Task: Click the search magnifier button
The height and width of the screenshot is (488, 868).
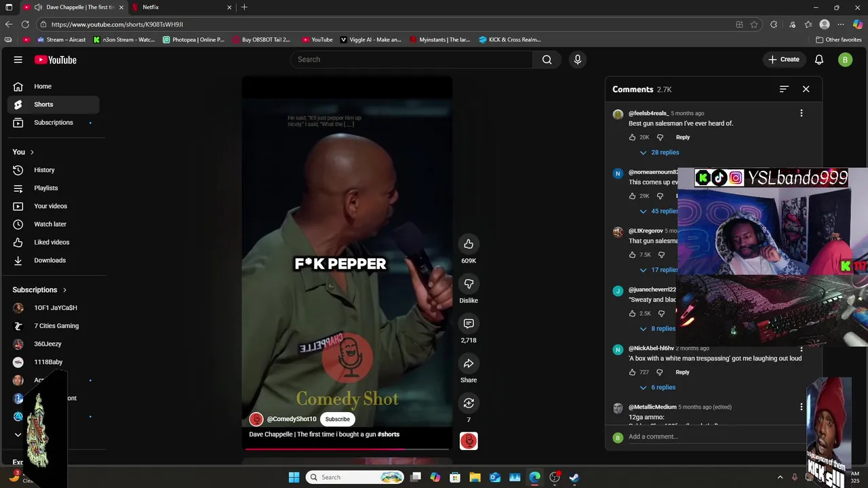Action: pos(547,60)
